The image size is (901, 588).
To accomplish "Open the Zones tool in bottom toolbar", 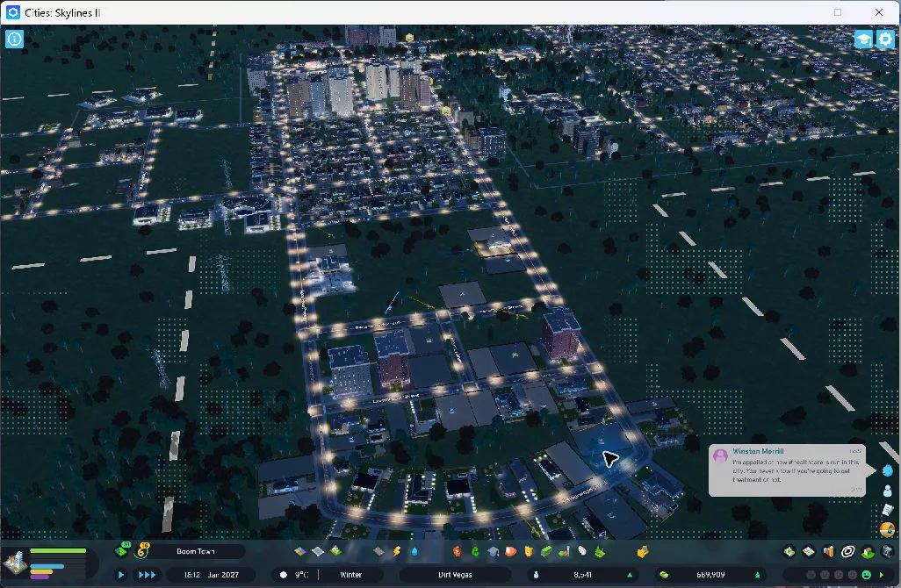I will tap(300, 552).
